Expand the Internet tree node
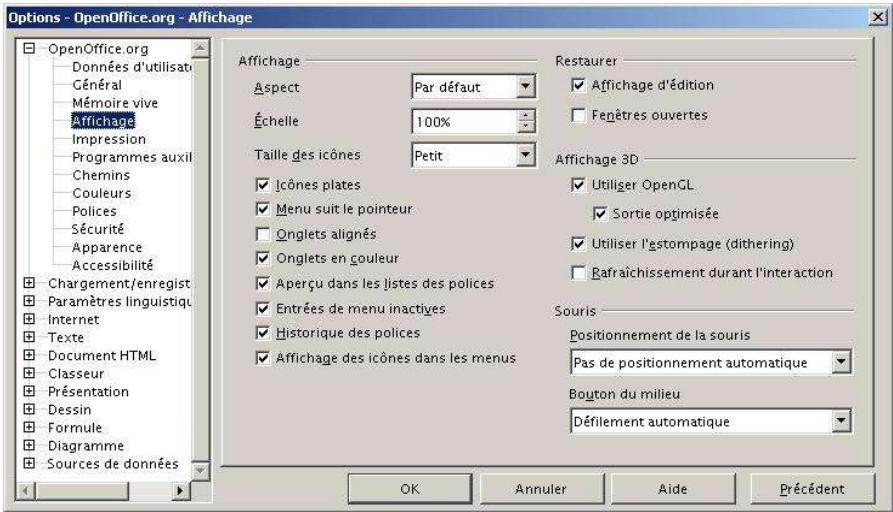This screenshot has width=893, height=512. tap(29, 319)
